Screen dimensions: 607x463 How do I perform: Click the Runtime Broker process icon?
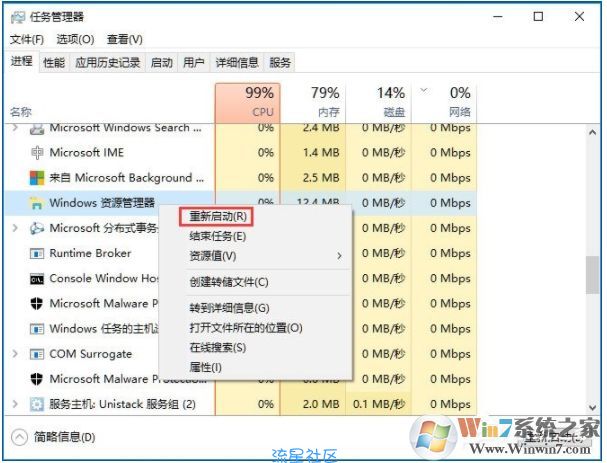click(x=37, y=254)
